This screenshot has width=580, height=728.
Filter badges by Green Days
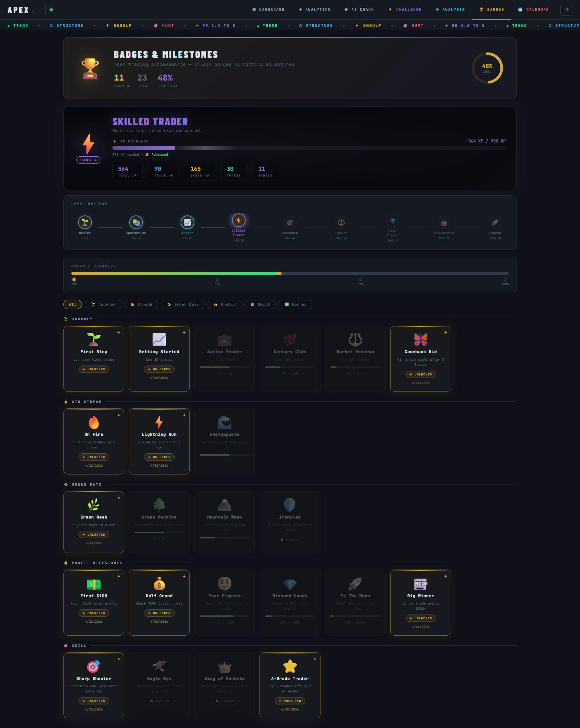coord(182,304)
